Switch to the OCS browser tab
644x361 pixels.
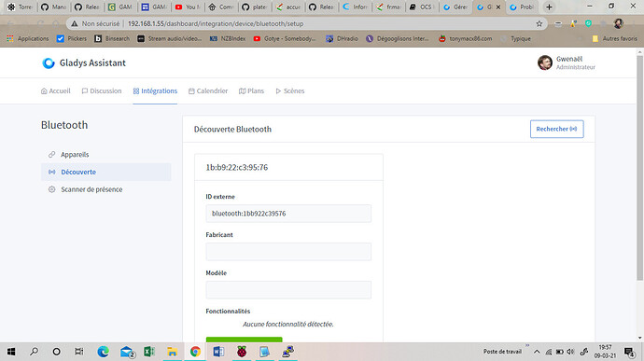click(422, 7)
